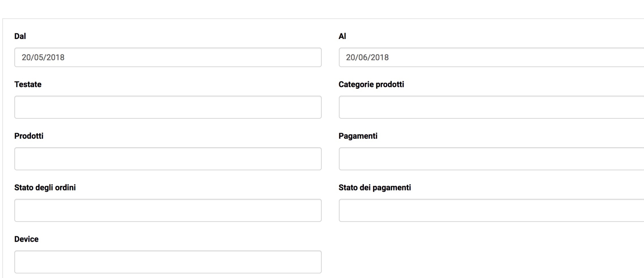Screen dimensions: 644x278
Task: Click the Device input box
Action: point(168,262)
